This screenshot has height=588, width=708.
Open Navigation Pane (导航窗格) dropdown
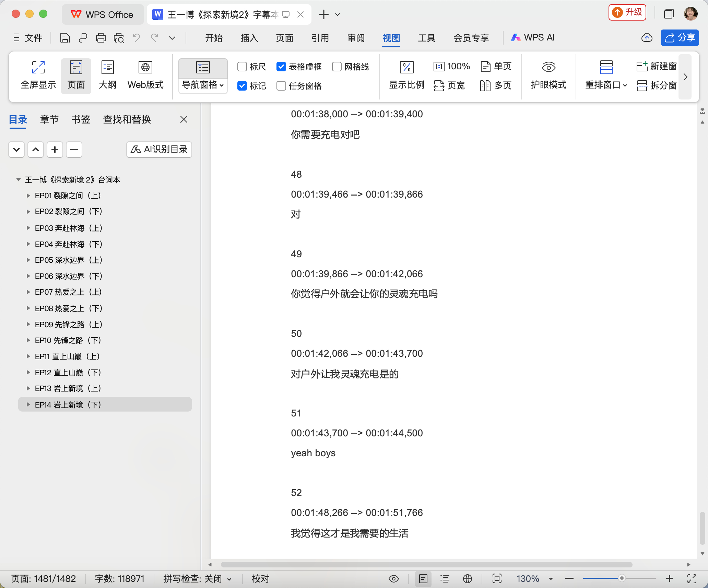203,85
